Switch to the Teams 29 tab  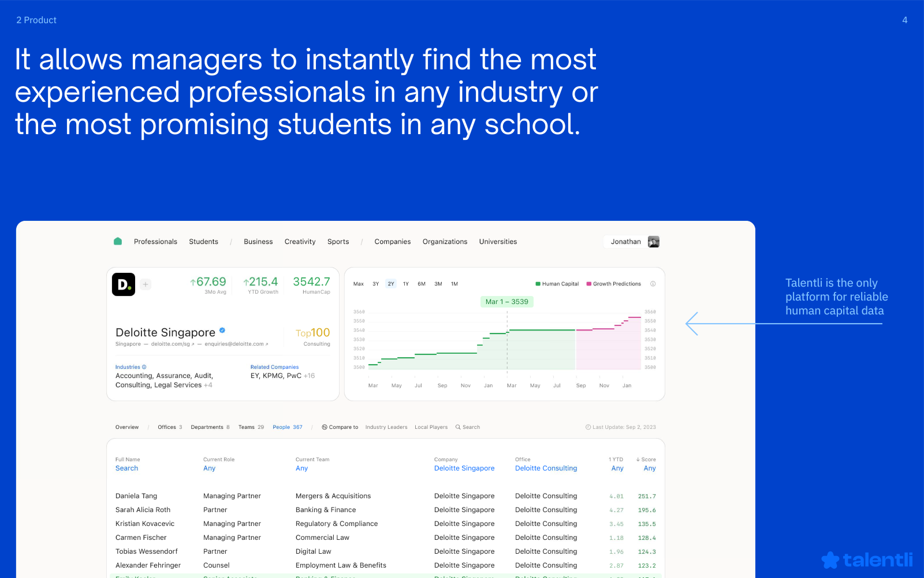pos(251,427)
